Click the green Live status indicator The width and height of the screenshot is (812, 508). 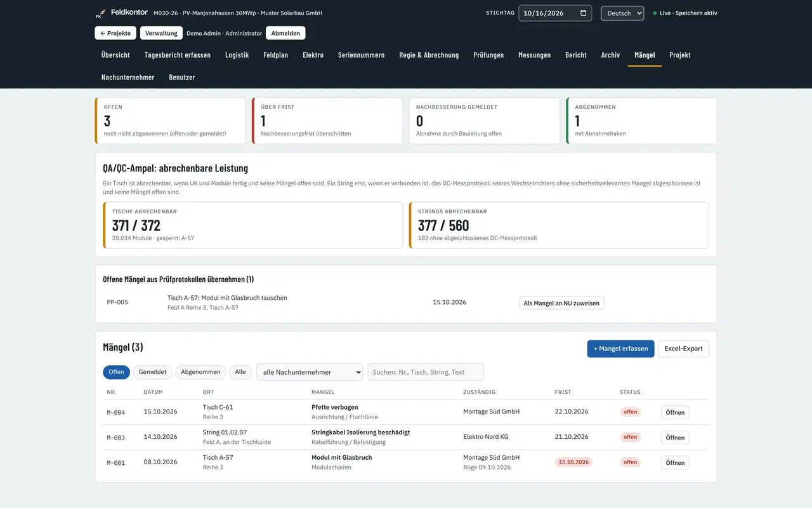pos(655,13)
